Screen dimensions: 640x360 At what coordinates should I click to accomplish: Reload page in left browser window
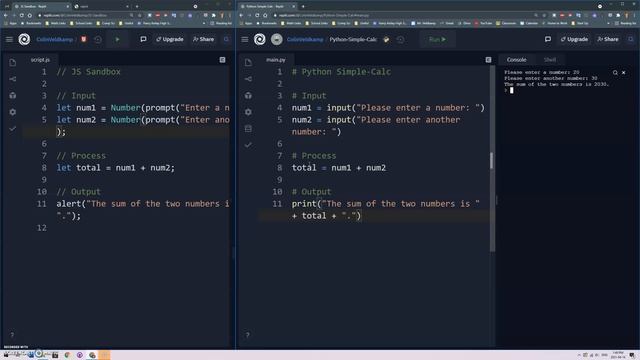pyautogui.click(x=21, y=16)
